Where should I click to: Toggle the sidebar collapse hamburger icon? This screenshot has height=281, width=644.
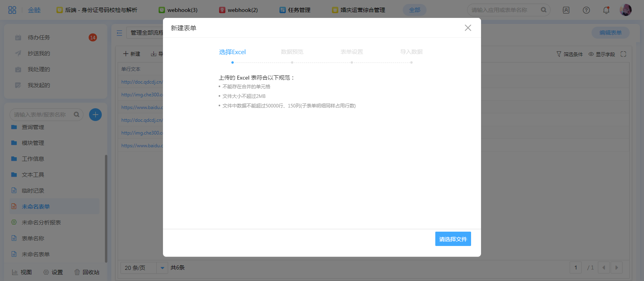[119, 33]
